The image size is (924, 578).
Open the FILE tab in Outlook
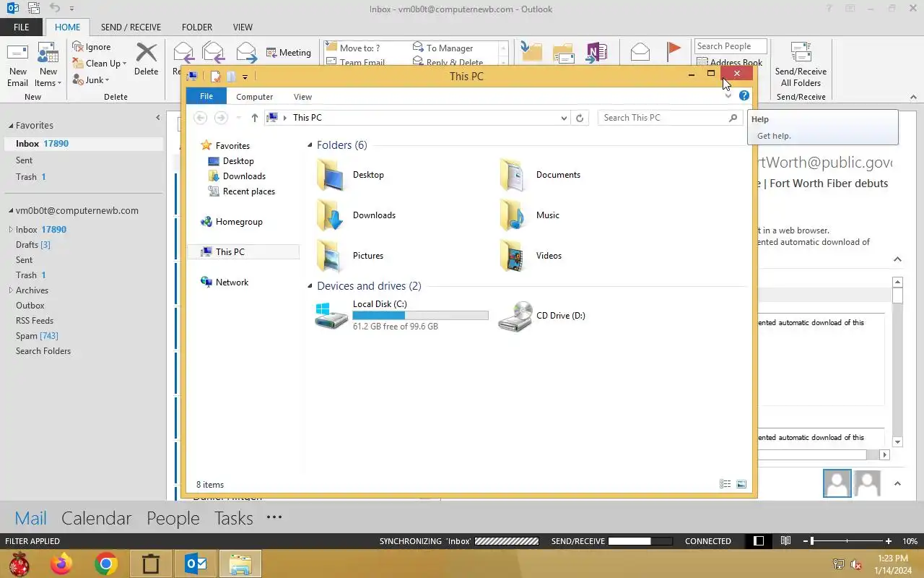22,27
